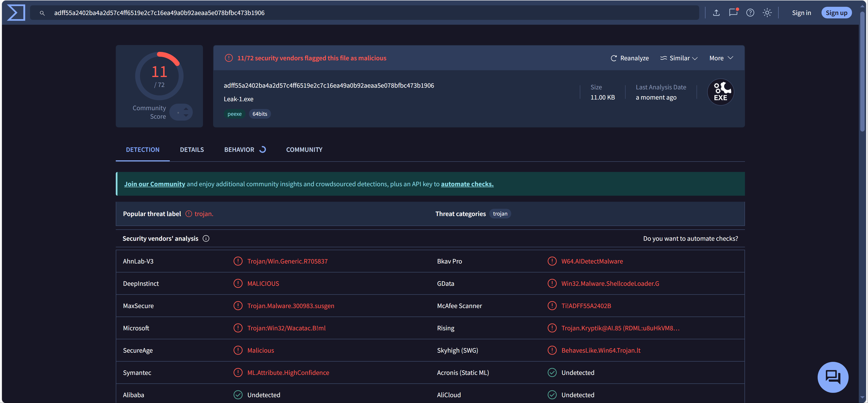Click the 11.00 KB size value
Screen dimensions: 868x403
tap(603, 97)
